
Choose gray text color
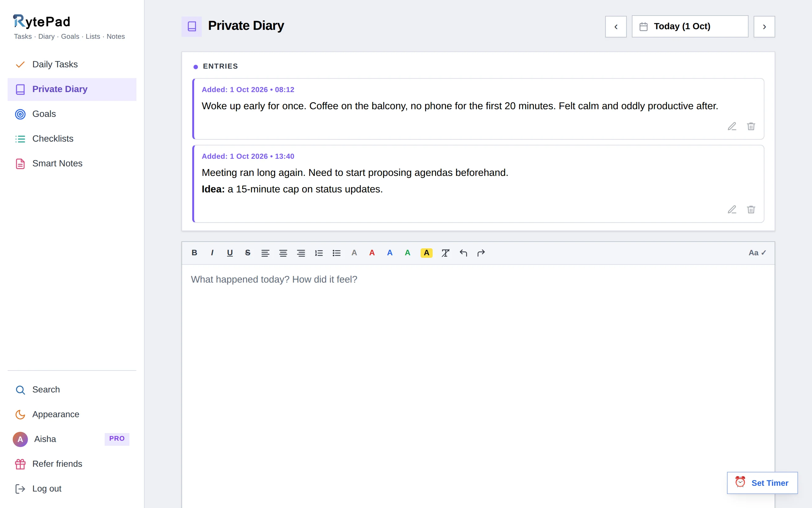pyautogui.click(x=354, y=253)
